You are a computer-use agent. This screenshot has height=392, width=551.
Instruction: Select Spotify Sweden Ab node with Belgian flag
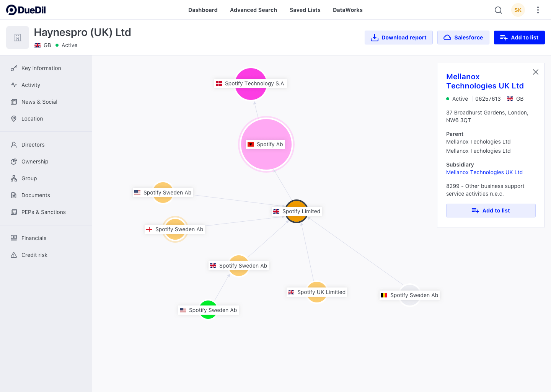[410, 295]
